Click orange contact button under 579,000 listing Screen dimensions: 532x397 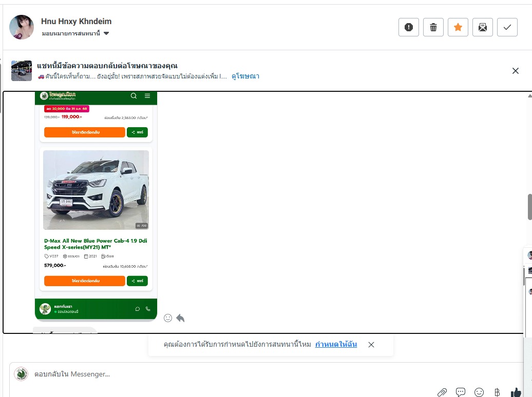pos(85,281)
